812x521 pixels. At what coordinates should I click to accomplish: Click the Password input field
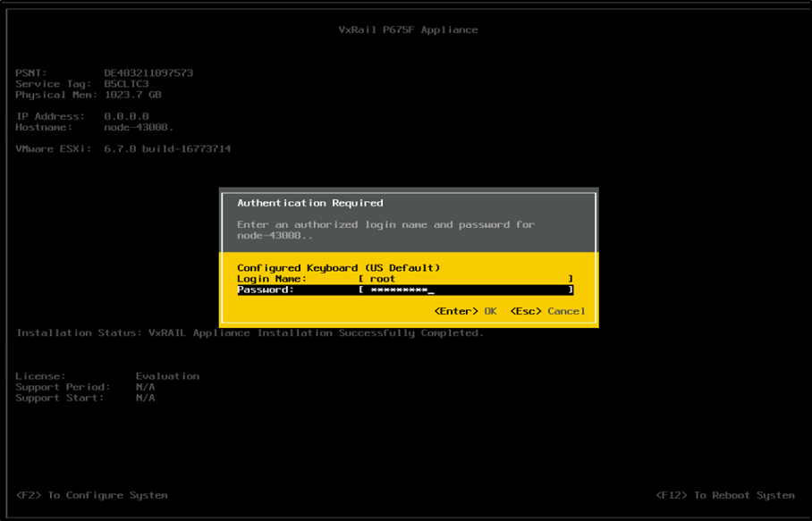click(x=466, y=290)
